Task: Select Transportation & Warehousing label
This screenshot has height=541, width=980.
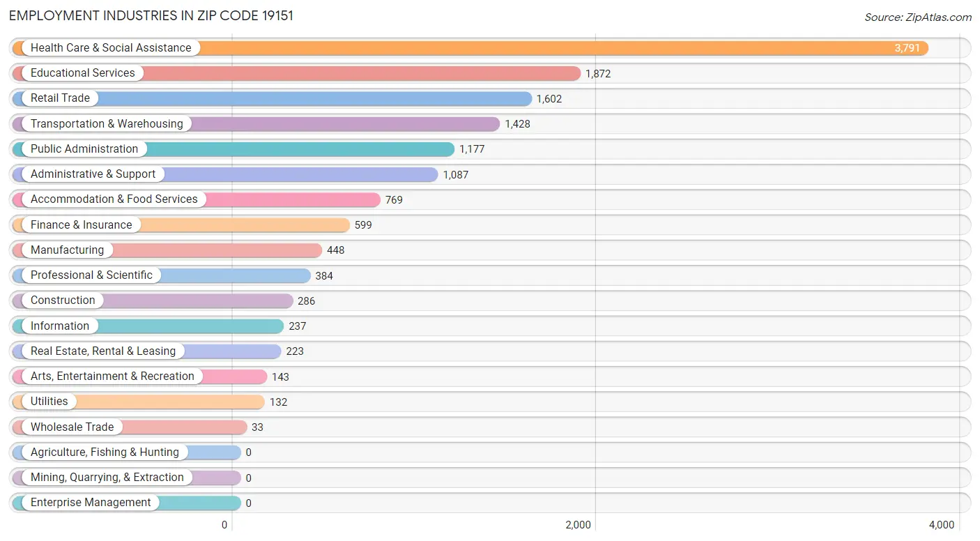Action: click(107, 123)
